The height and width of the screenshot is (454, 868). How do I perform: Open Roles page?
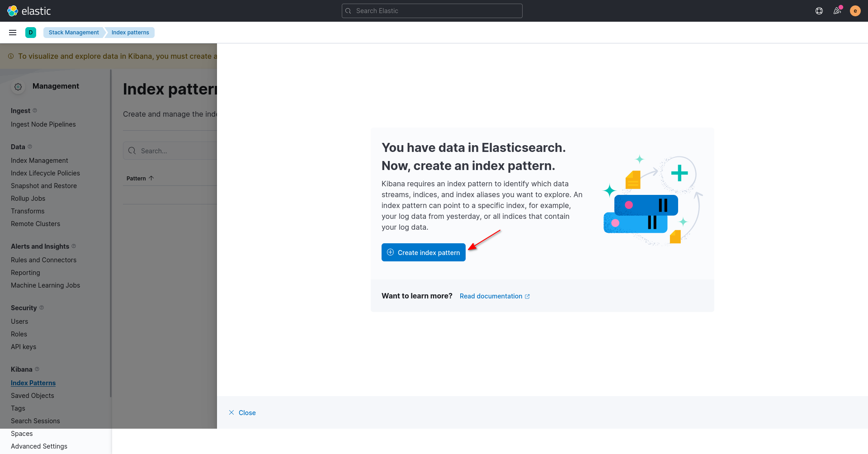pos(19,334)
